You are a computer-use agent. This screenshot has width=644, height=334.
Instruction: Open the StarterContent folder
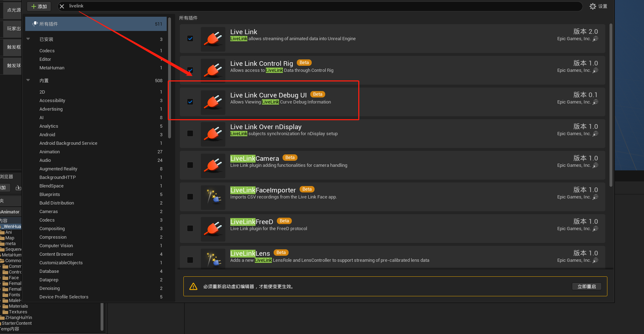pyautogui.click(x=16, y=323)
